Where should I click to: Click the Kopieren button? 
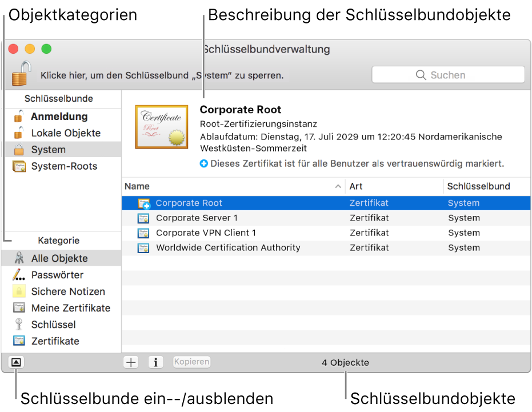point(191,362)
